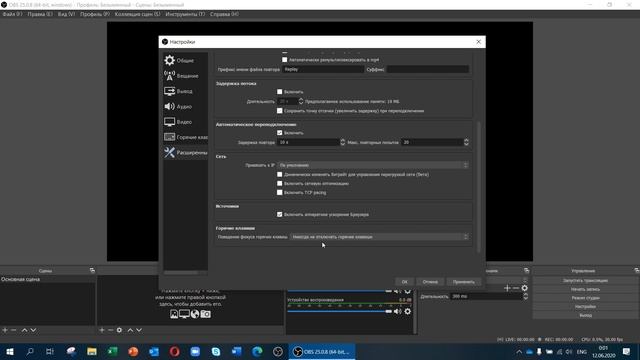This screenshot has width=640, height=360.
Task: Adjust retry delay spinner arrows
Action: click(x=342, y=142)
